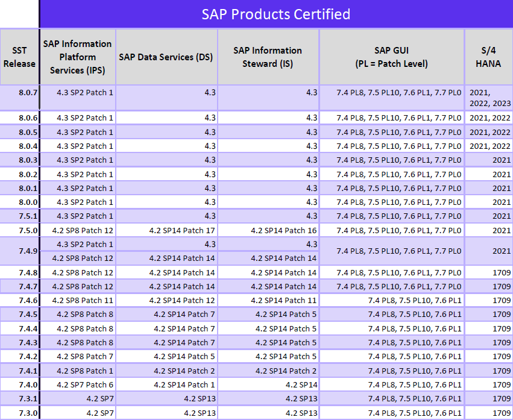Image resolution: width=513 pixels, height=420 pixels.
Task: Select the 8.0.4 release cell
Action: 19,146
